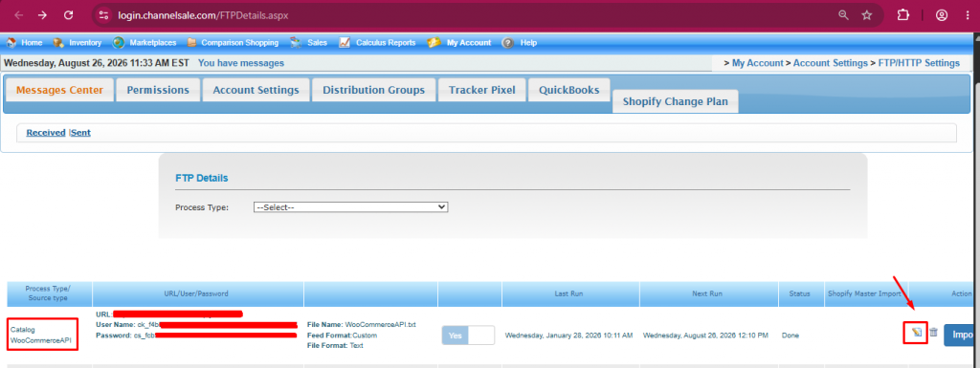Click the You have messages link
This screenshot has height=368, width=980.
tap(240, 63)
